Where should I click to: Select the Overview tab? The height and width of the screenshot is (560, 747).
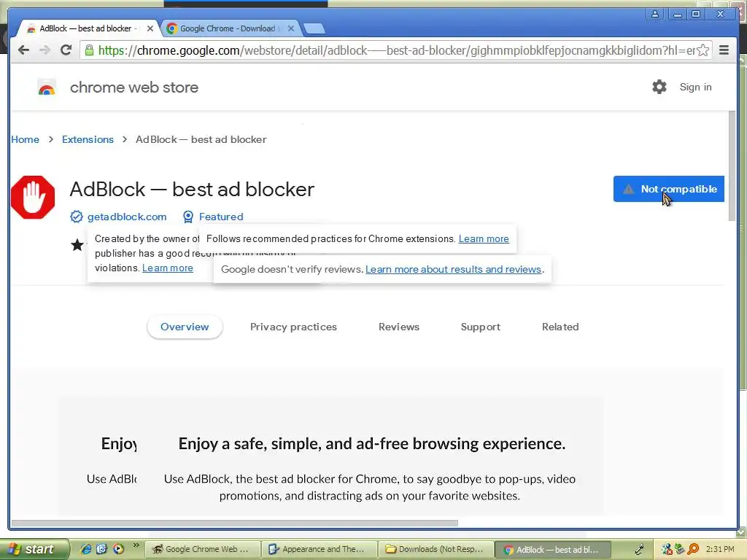point(185,327)
